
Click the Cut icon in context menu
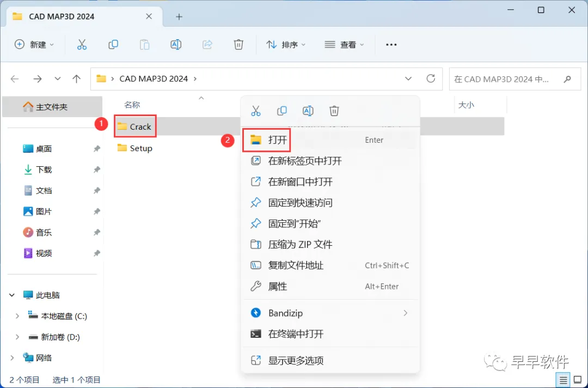(256, 111)
